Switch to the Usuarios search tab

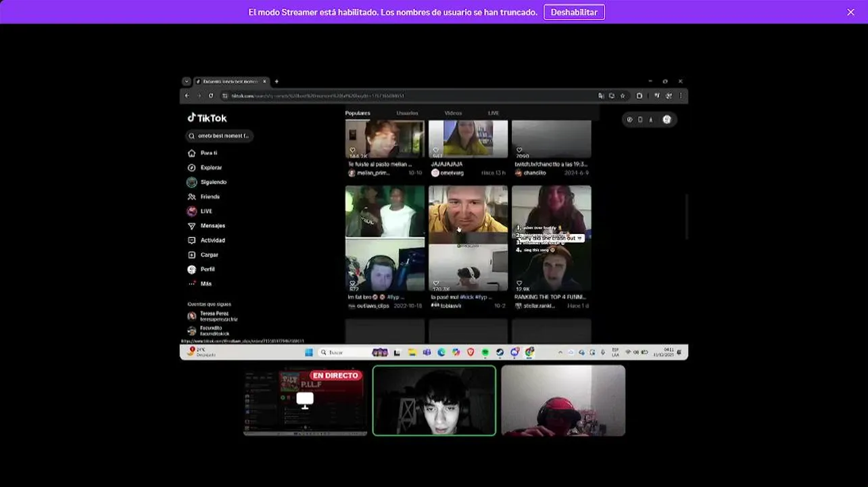[x=407, y=113]
